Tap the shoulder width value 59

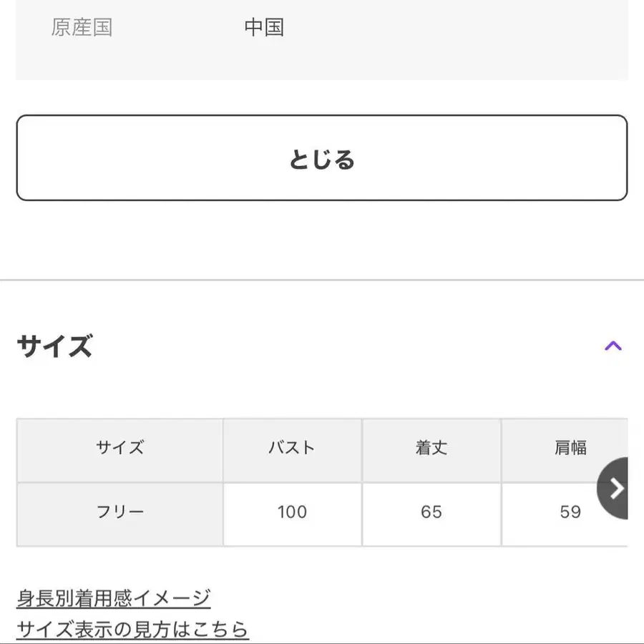569,512
